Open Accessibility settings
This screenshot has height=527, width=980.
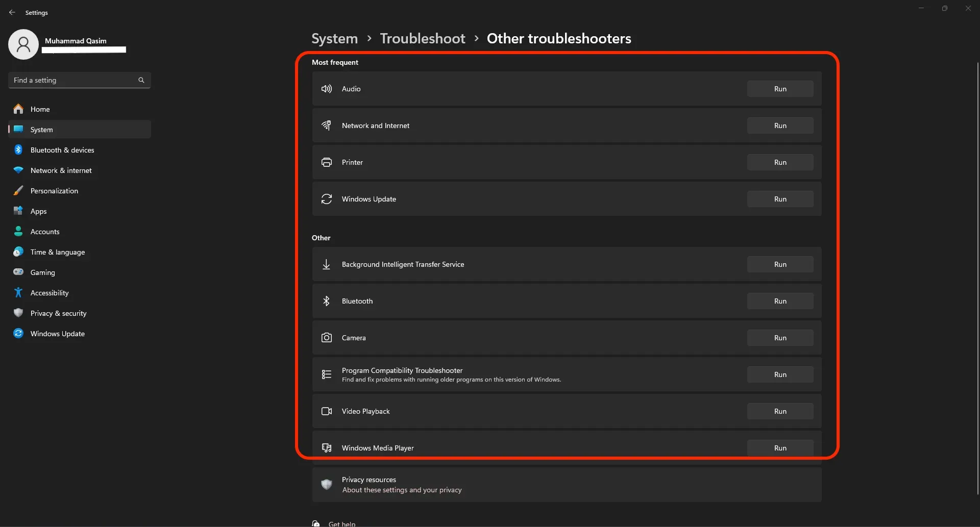pos(80,292)
